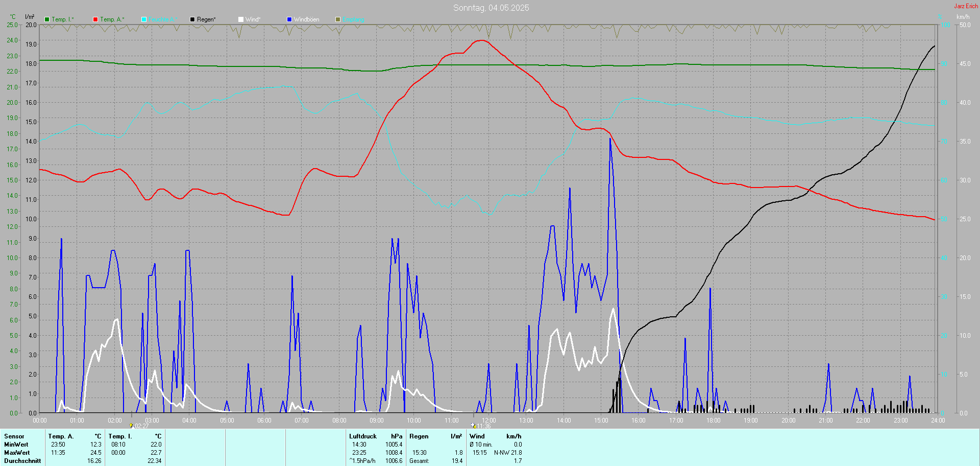Viewport: 980px width, 466px height.
Task: Click the "Ø 10 min." wind label
Action: click(x=481, y=445)
